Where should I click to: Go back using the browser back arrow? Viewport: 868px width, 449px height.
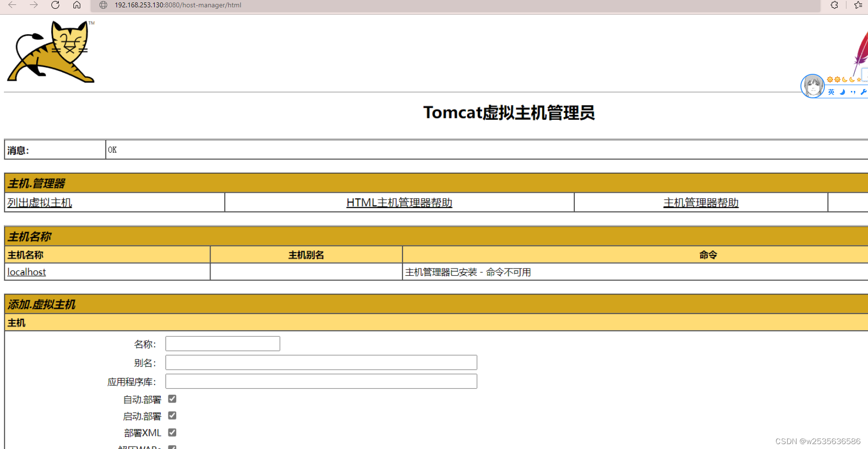[x=12, y=5]
